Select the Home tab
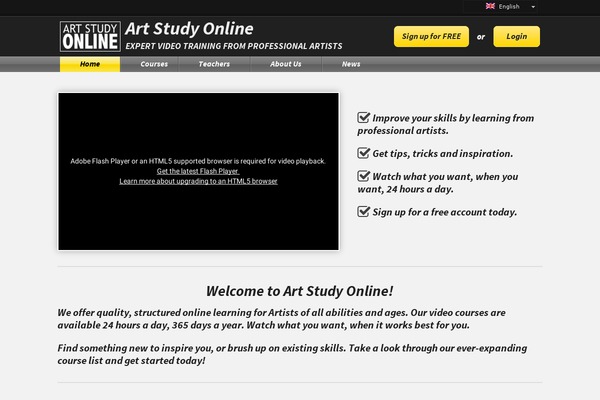 point(90,64)
